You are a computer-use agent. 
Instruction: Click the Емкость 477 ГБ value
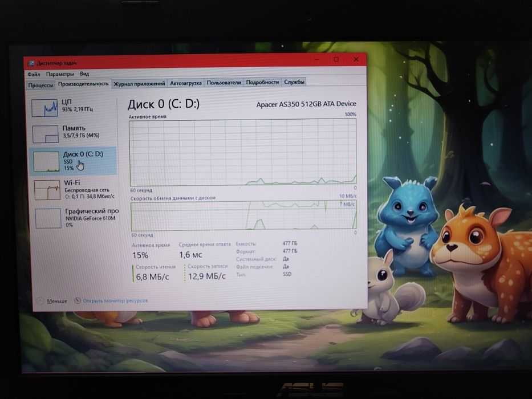[290, 243]
